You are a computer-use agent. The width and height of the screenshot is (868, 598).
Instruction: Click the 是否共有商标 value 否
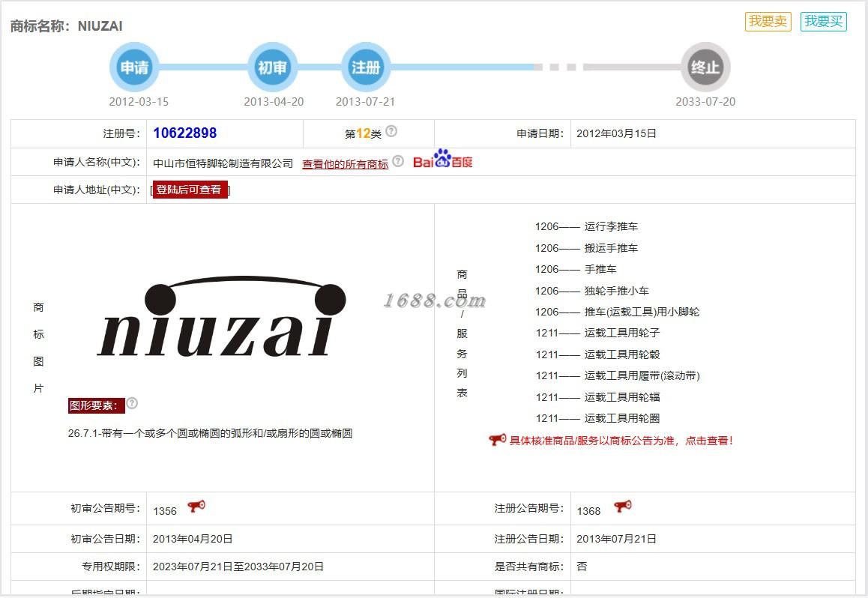pos(582,567)
